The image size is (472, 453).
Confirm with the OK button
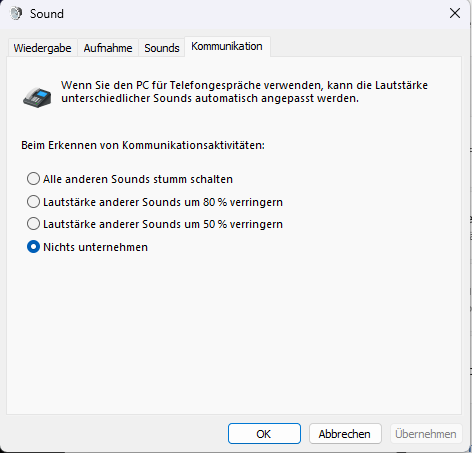264,434
